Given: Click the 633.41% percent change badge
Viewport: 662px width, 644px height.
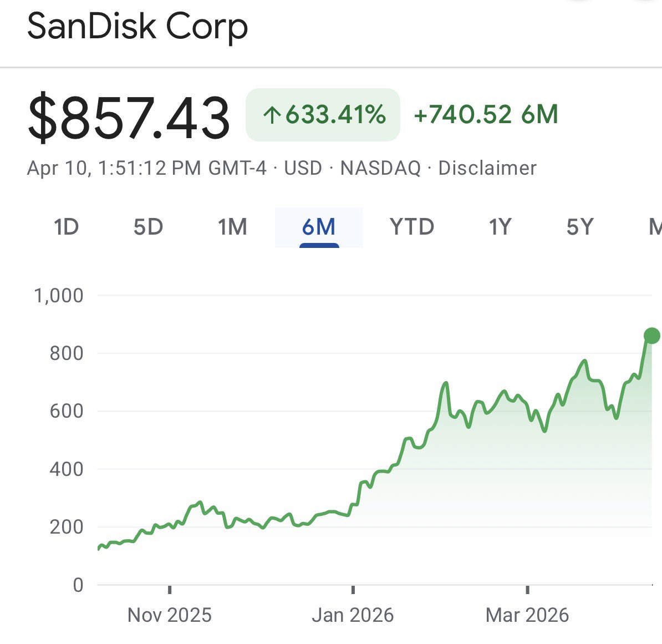Looking at the screenshot, I should tap(323, 115).
